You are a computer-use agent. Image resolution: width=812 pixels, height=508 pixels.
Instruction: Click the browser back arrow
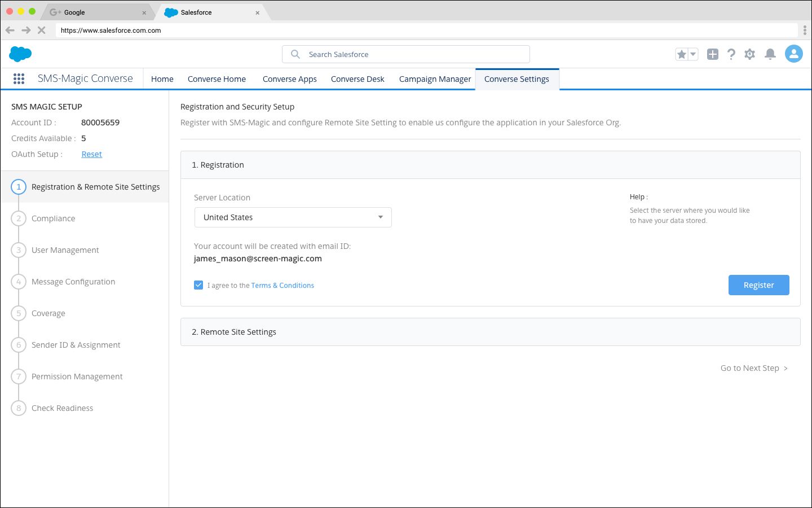10,30
